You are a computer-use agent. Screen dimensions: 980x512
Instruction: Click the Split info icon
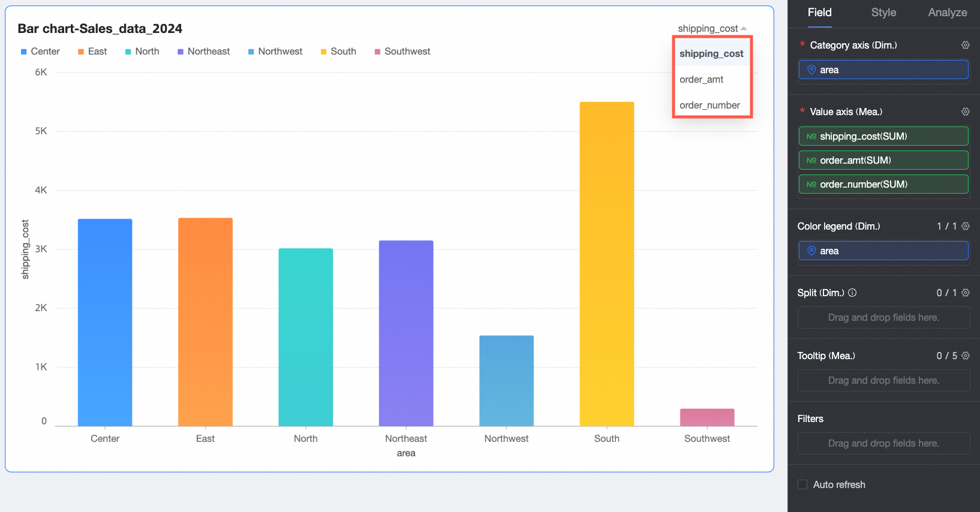point(852,293)
